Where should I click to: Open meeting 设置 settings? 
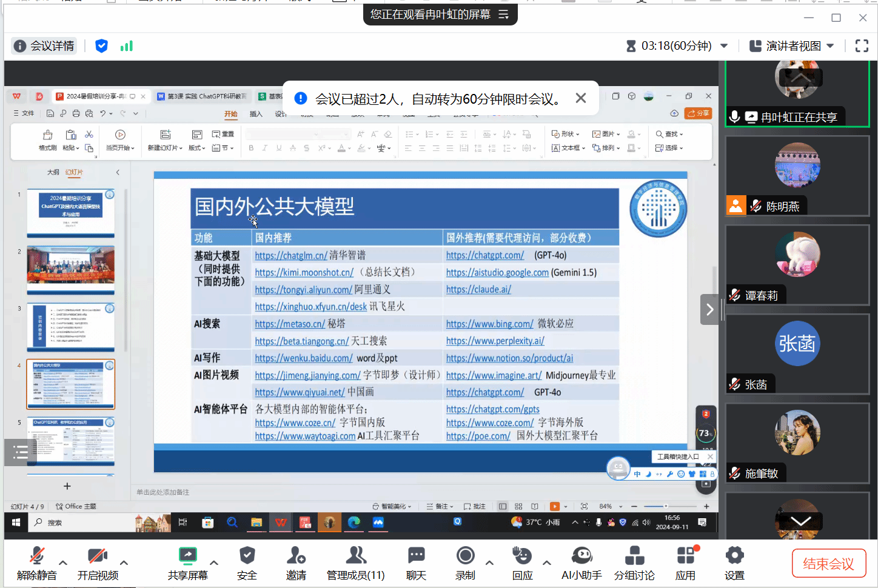point(734,556)
